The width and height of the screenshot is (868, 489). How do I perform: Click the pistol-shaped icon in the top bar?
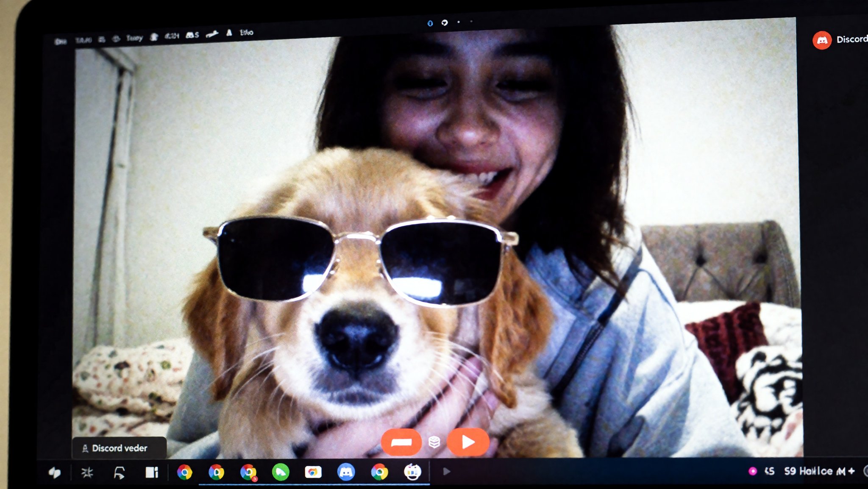click(212, 34)
